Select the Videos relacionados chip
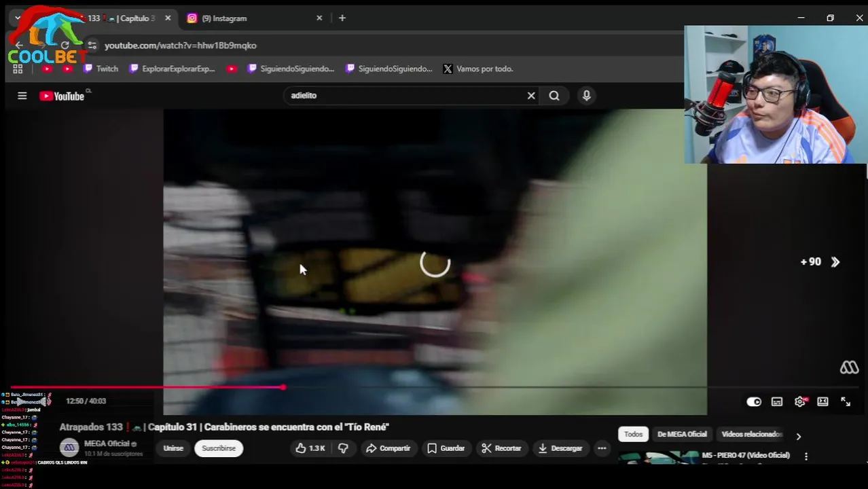 751,434
